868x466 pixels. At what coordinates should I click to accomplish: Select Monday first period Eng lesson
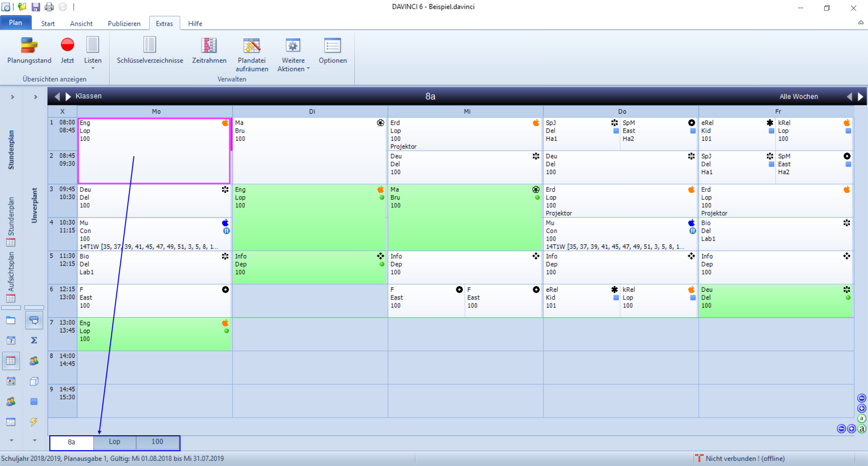coord(154,151)
